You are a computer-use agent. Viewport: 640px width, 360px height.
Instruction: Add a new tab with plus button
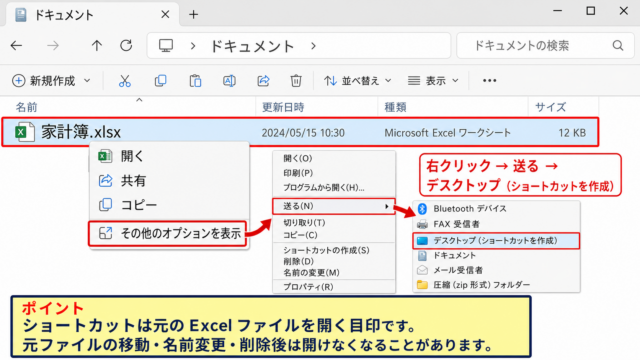pyautogui.click(x=193, y=15)
